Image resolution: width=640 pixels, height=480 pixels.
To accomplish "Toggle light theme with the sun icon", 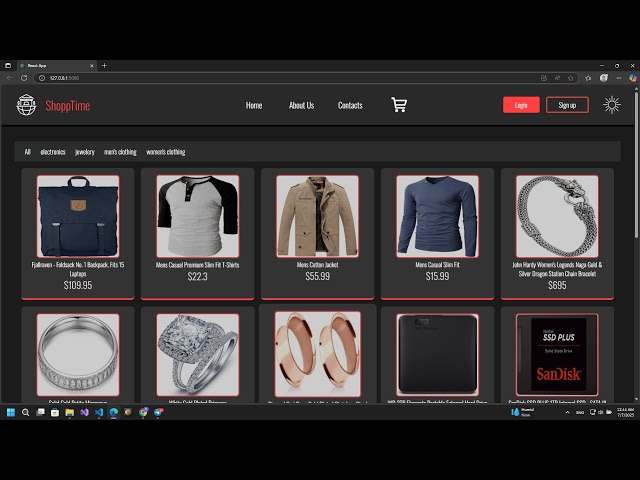I will point(611,105).
